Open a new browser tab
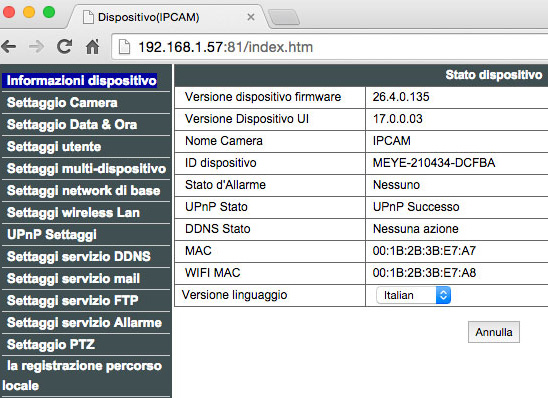 (284, 17)
